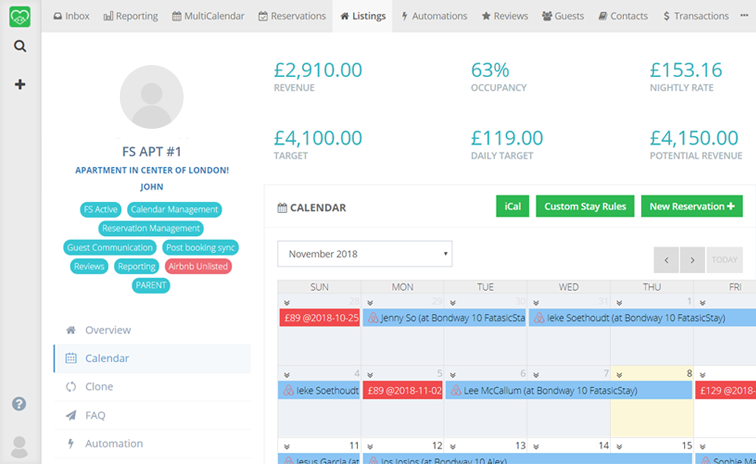Expand day 11 chevron

click(287, 447)
